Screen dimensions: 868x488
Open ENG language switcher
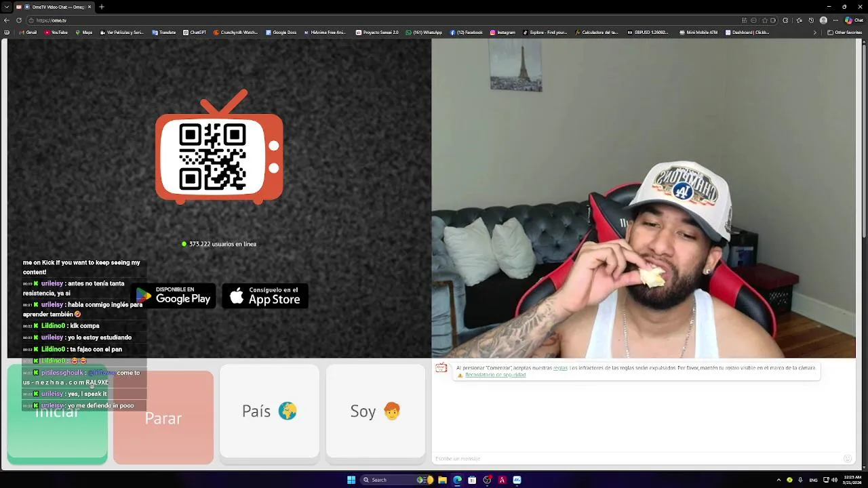tap(813, 480)
